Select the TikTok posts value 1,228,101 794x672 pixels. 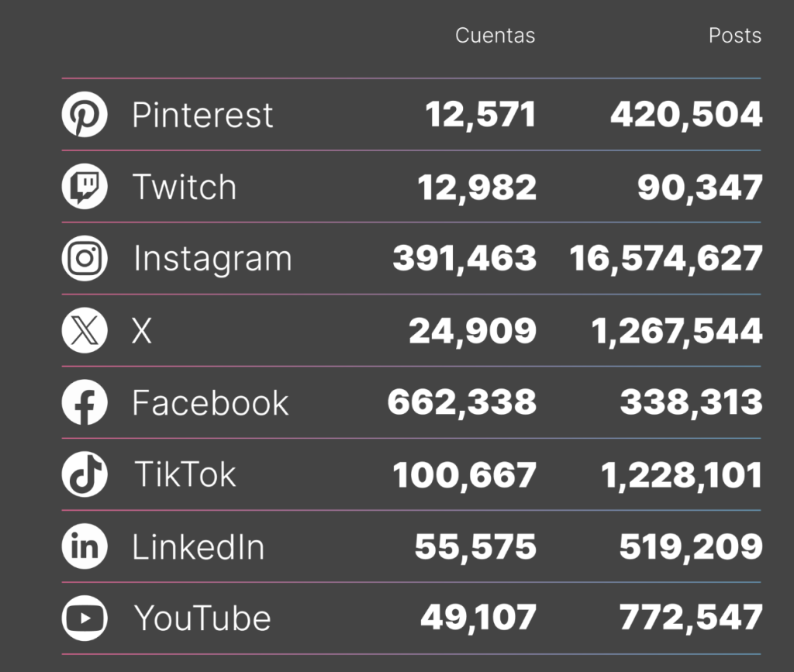[x=681, y=475]
